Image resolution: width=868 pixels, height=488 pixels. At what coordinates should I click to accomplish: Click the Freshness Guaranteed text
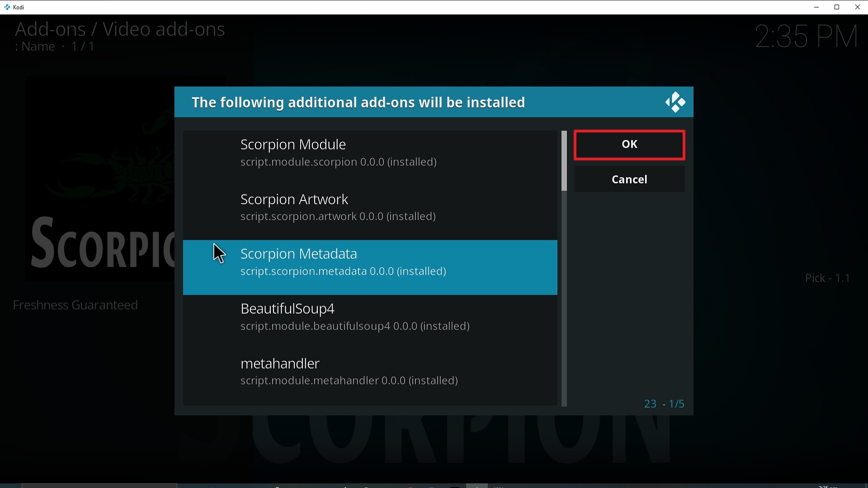75,305
